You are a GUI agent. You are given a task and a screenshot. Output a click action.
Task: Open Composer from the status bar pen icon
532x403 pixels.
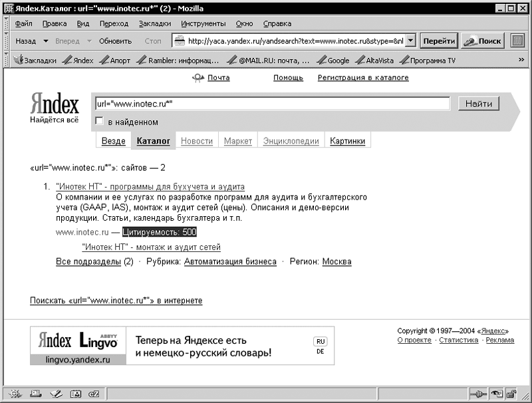[x=56, y=394]
